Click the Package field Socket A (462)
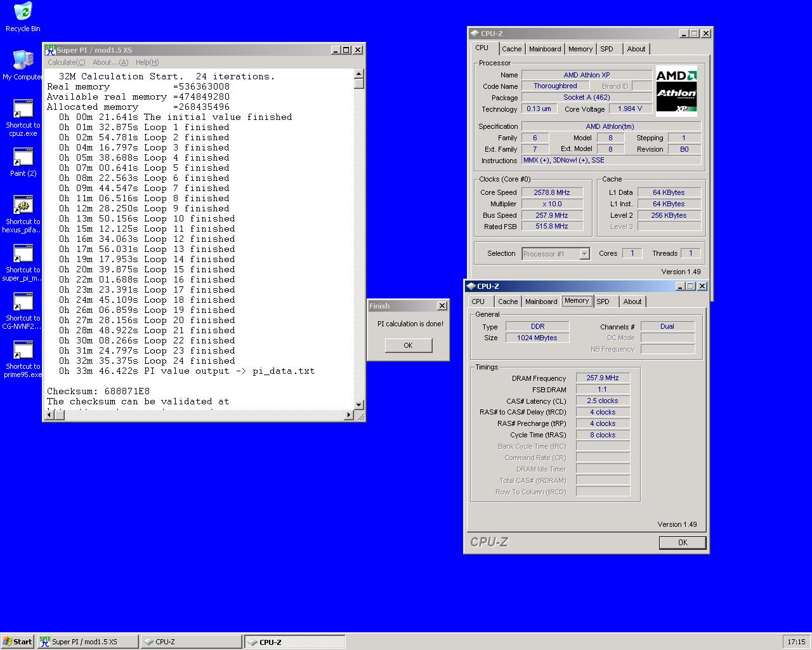Screen dimensions: 812x650 (x=587, y=97)
